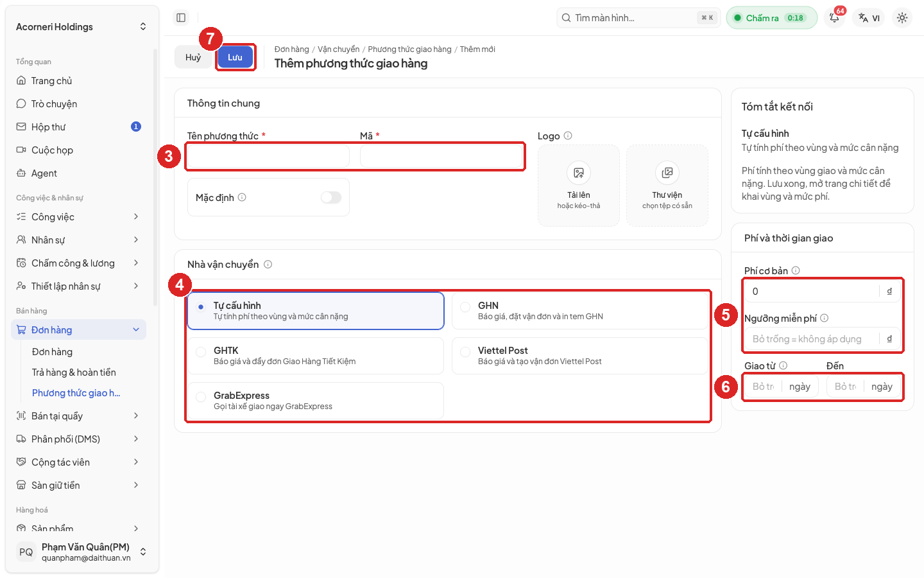This screenshot has height=578, width=924.
Task: Open notifications bell with 64 badge
Action: pyautogui.click(x=835, y=17)
